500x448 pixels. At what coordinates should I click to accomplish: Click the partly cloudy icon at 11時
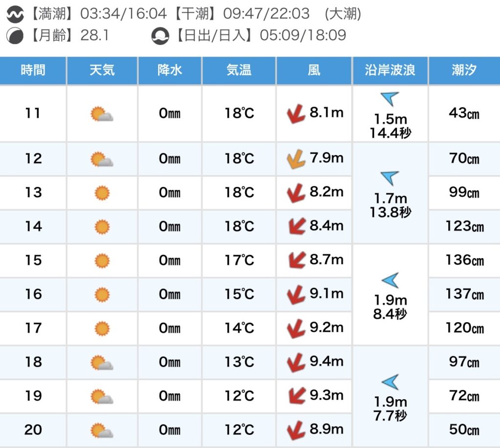(102, 114)
